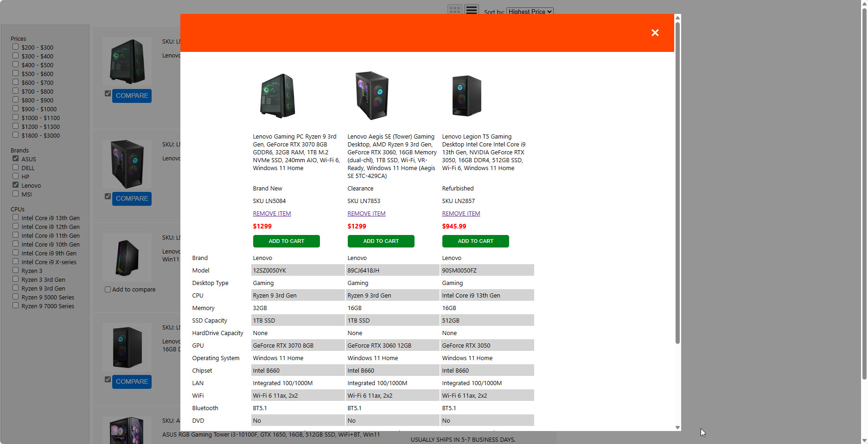868x444 pixels.
Task: Toggle the ASUS brand filter checkbox
Action: pos(16,159)
